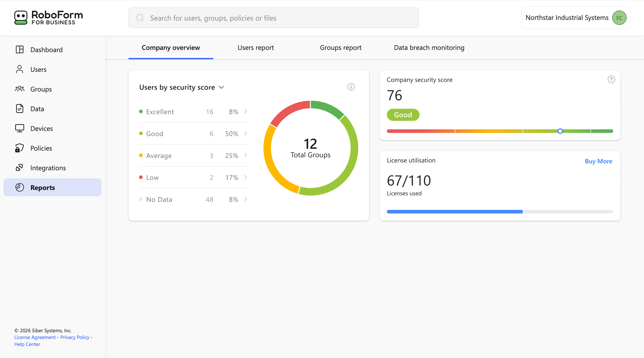Expand the Average row chevron

pos(246,155)
